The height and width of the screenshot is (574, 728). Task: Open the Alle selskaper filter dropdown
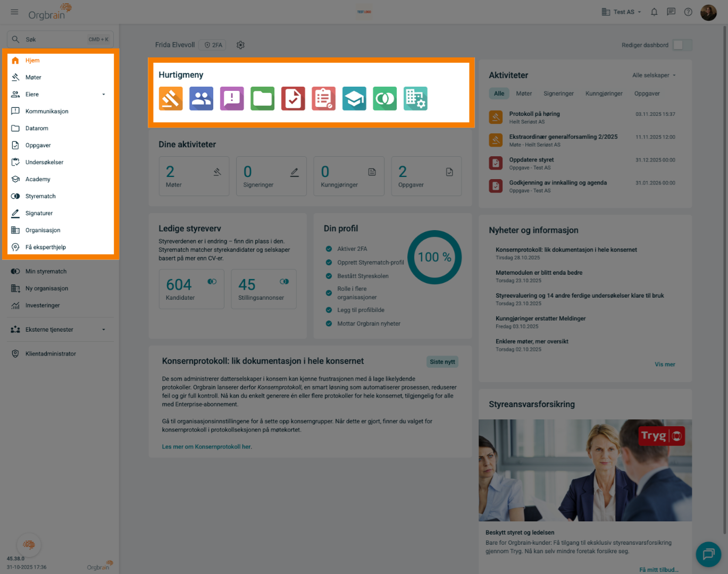tap(654, 75)
